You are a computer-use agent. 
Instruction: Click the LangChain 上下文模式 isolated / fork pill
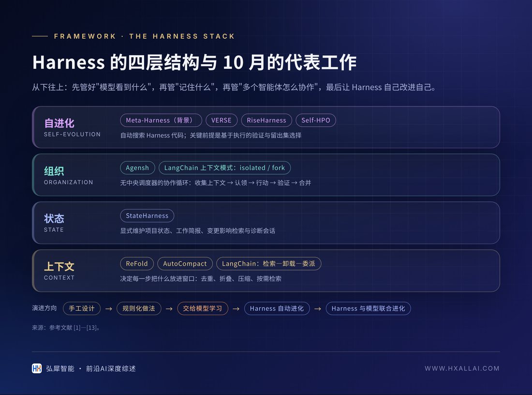[224, 168]
